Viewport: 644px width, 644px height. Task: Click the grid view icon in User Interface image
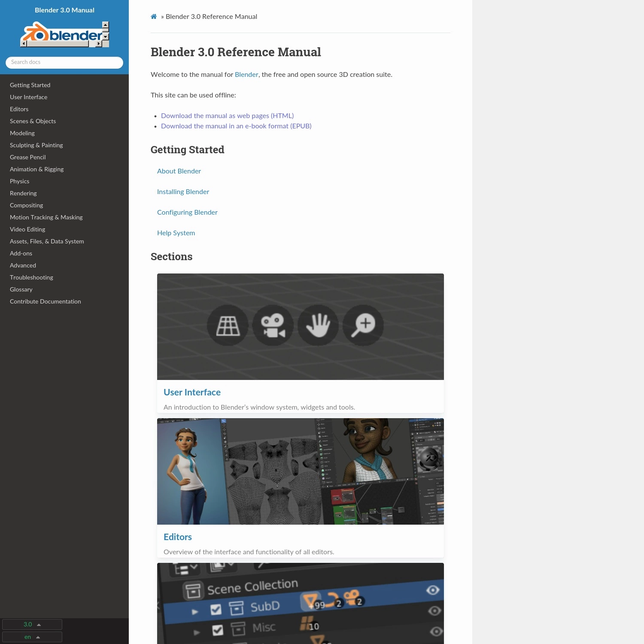pos(228,326)
